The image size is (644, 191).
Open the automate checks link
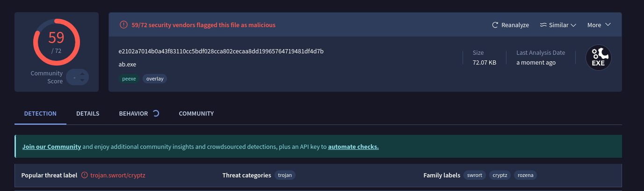353,147
